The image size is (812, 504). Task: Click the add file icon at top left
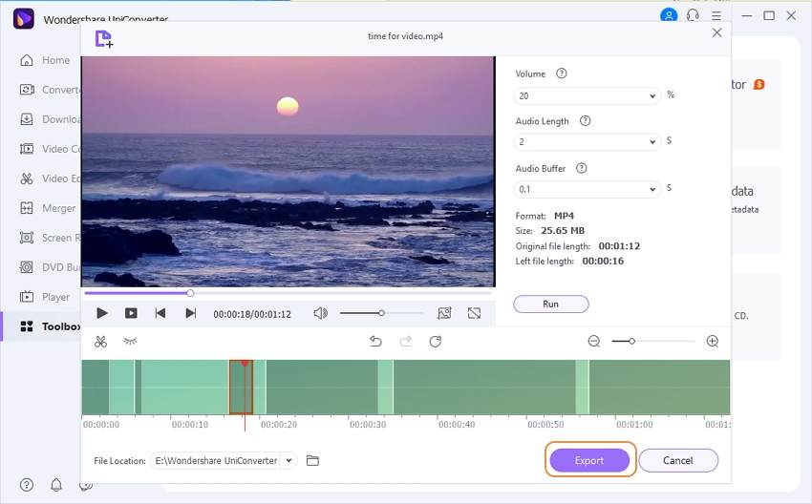coord(104,38)
